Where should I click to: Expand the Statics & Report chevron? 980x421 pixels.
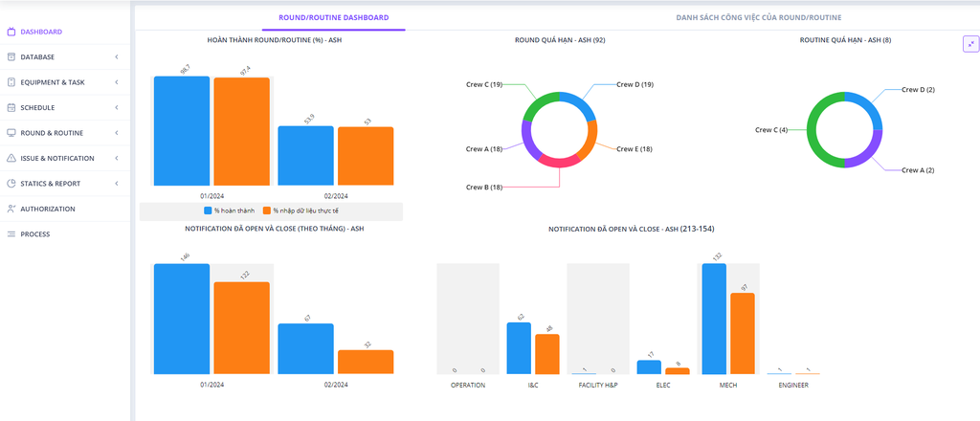click(117, 184)
